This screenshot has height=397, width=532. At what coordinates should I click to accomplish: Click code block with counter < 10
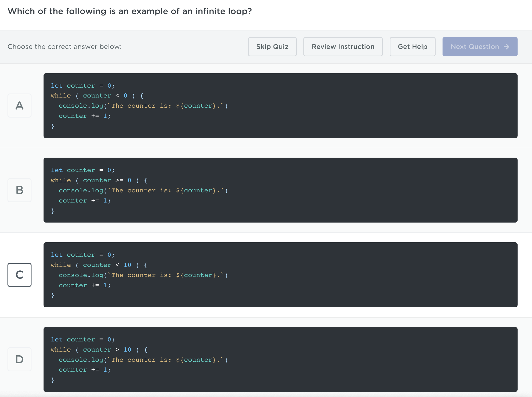click(280, 275)
